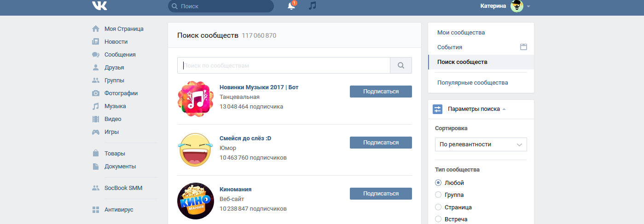Open the Новинки Музыки 2017 | Бот community link
Screen dimensions: 644x224
tap(259, 87)
